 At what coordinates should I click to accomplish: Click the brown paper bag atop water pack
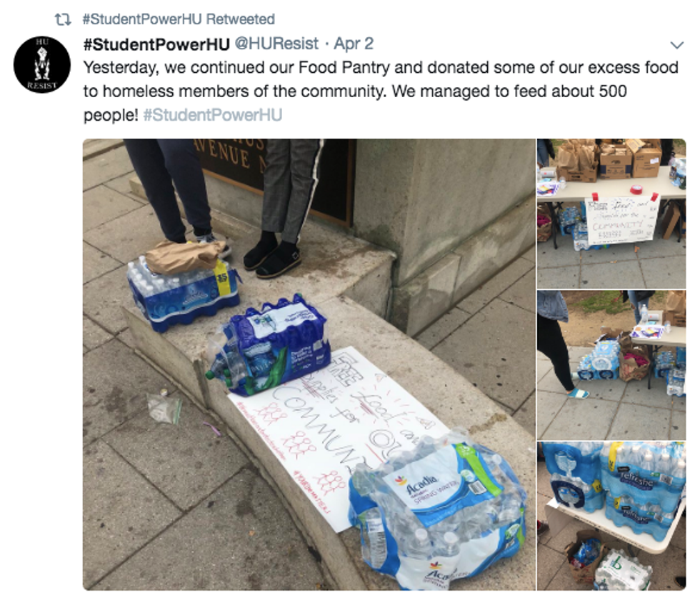click(184, 256)
